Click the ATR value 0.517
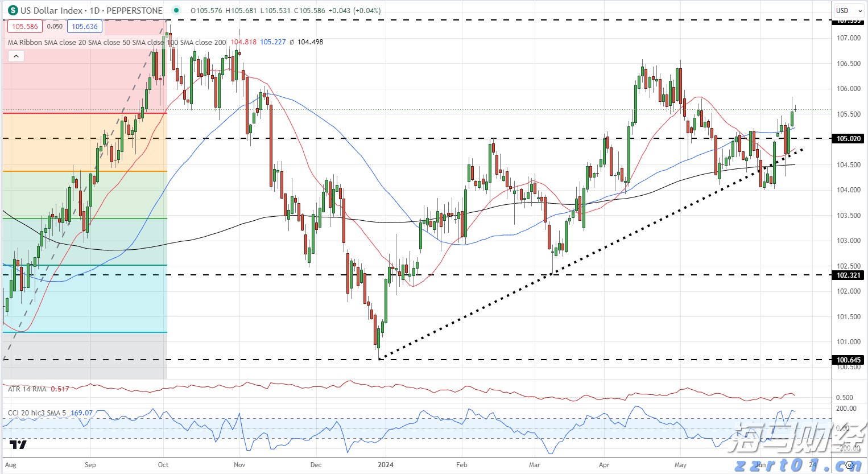 (60, 389)
